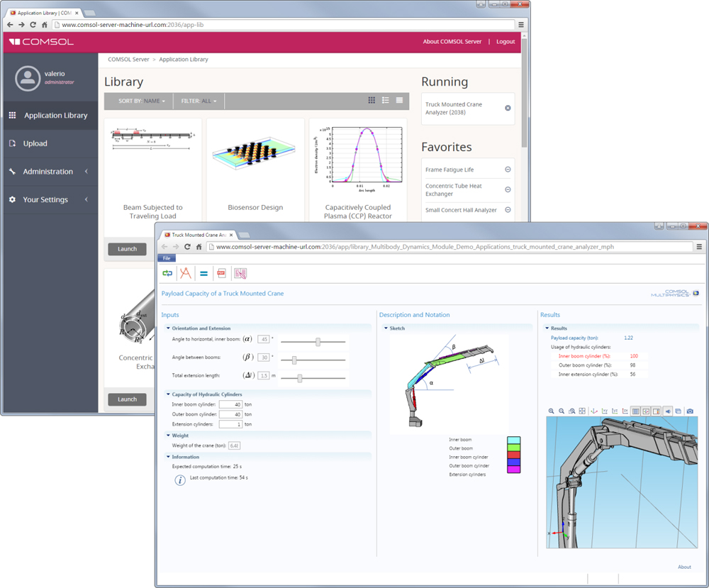Launch the Concentric Tube Heat Exchanger app
The width and height of the screenshot is (709, 588).
(127, 399)
